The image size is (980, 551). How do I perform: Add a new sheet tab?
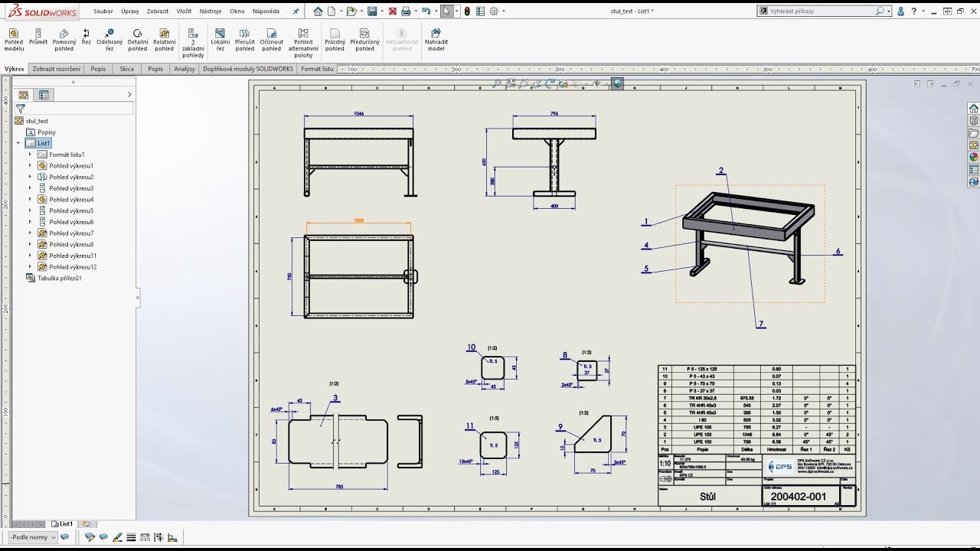point(87,524)
